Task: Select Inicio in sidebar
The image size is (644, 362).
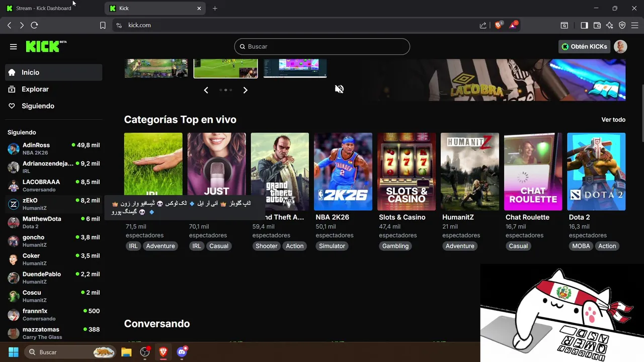Action: [x=54, y=72]
